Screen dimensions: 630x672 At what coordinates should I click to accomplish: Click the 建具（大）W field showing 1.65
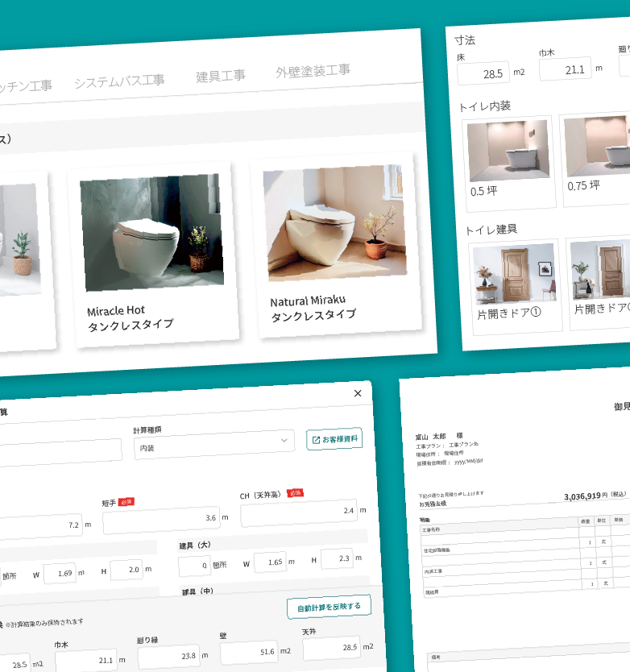270,562
